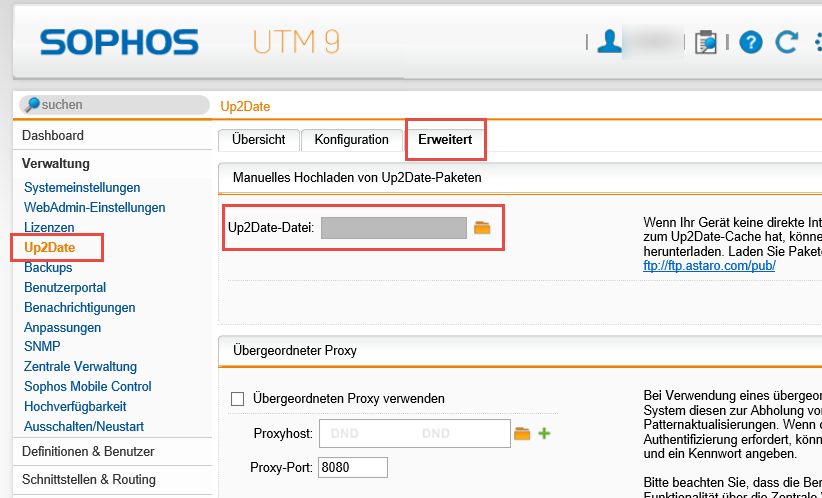Open WebAdmin-Einstellungen link
This screenshot has height=498, width=822.
click(x=94, y=208)
